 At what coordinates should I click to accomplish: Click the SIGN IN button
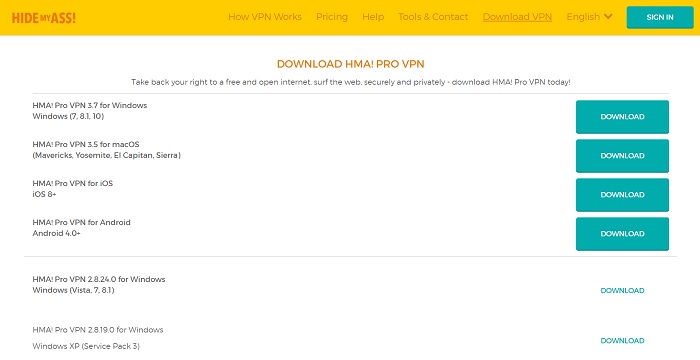pyautogui.click(x=660, y=17)
